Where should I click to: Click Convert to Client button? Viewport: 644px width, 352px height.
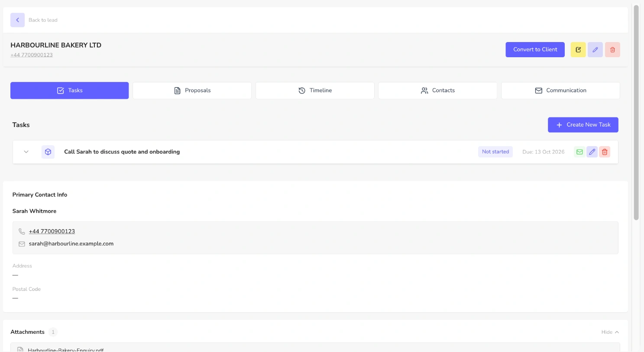pyautogui.click(x=535, y=49)
